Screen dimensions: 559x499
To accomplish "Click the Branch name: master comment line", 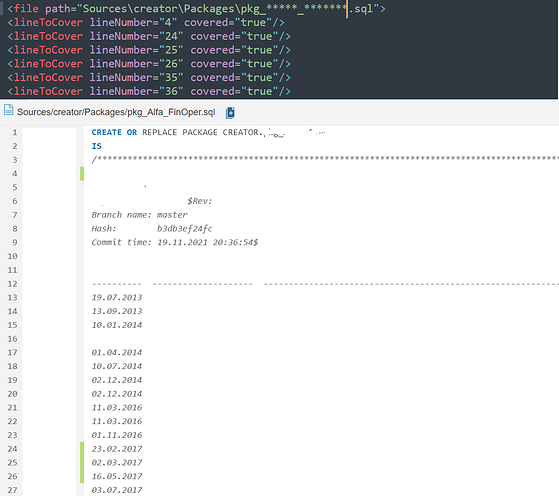I will 139,215.
